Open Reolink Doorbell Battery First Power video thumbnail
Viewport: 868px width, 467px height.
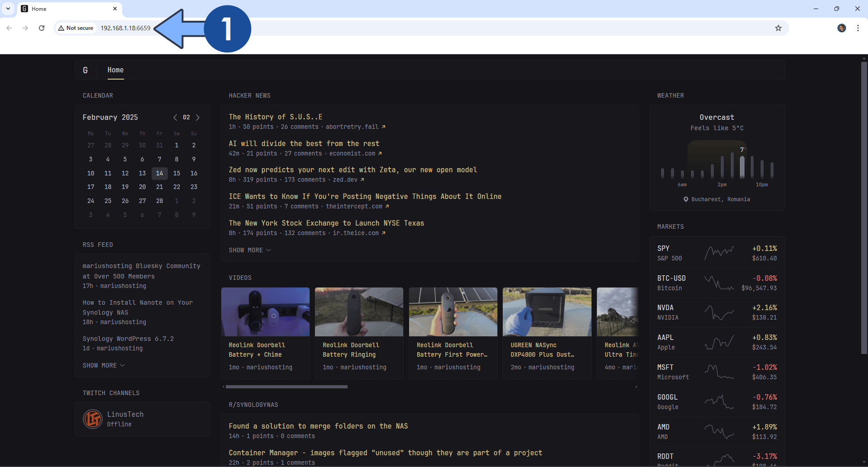pyautogui.click(x=453, y=312)
